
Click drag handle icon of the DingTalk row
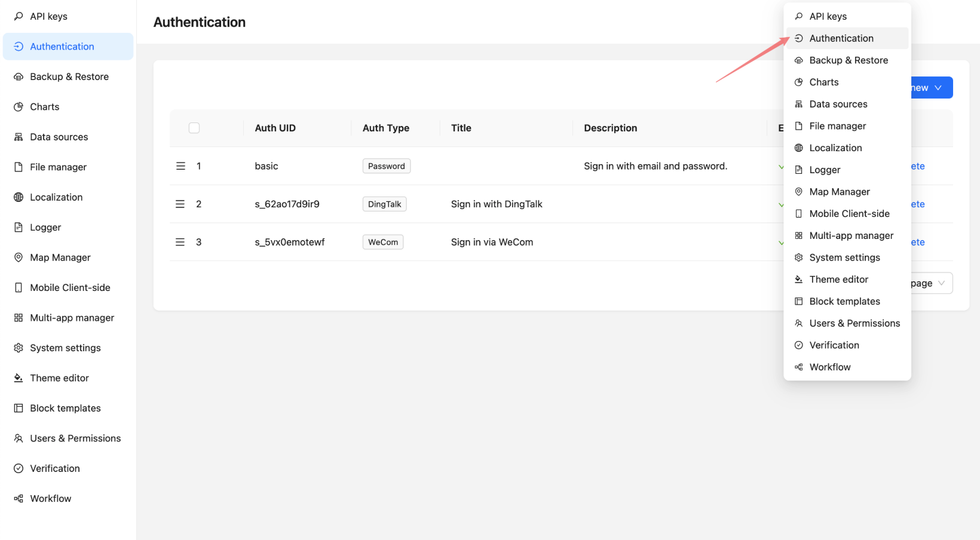click(180, 204)
